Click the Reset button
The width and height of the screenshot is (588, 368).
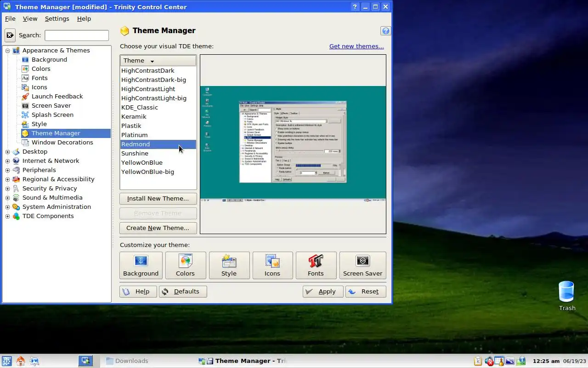(366, 292)
